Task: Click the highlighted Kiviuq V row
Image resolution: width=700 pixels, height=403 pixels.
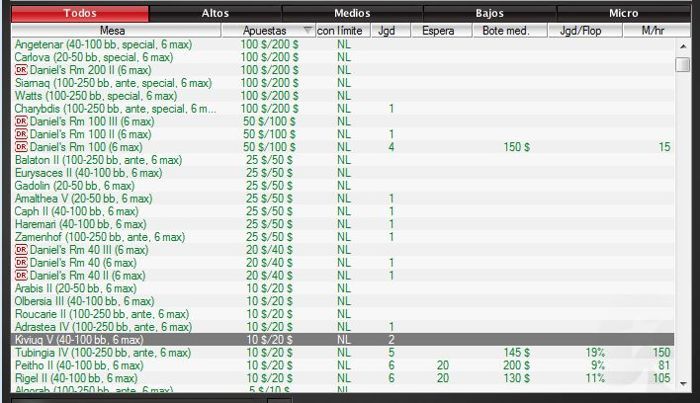Action: pyautogui.click(x=343, y=340)
